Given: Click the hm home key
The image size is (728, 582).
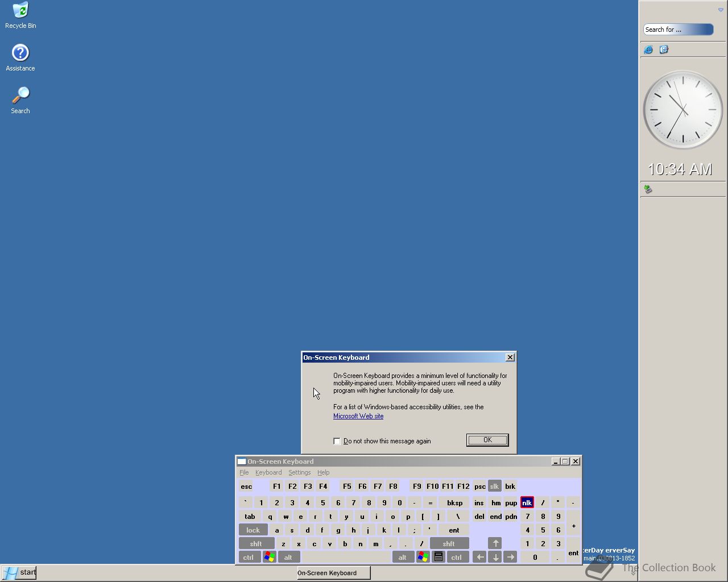Looking at the screenshot, I should point(496,502).
